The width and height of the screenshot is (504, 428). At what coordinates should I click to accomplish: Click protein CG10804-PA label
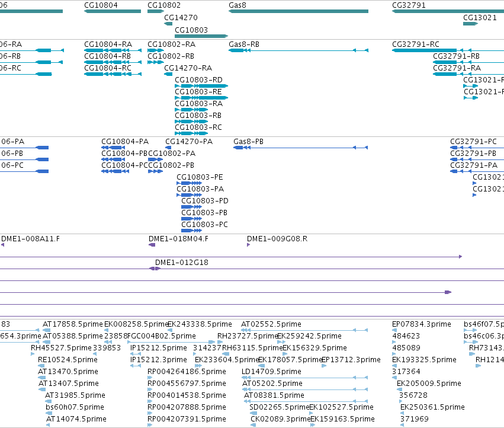(125, 142)
